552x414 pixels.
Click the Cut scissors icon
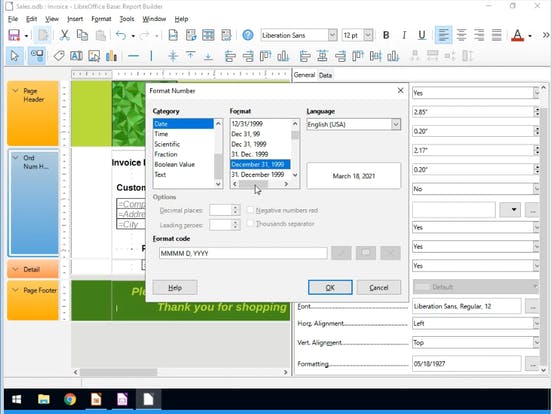point(64,35)
